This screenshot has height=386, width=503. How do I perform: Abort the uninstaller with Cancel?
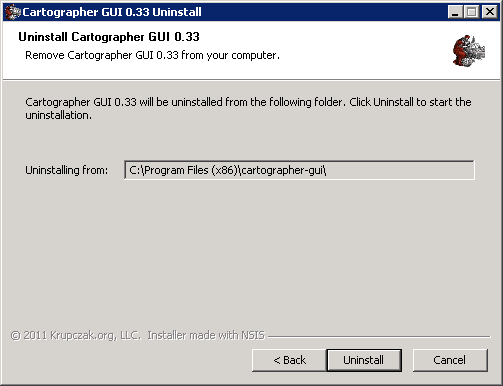point(450,360)
